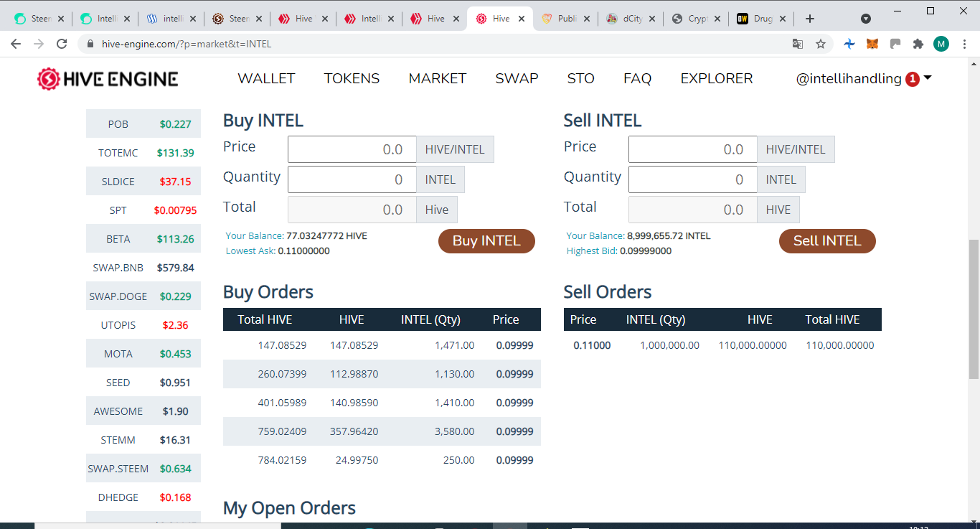Focus the Buy INTEL Price field
The image size is (980, 529).
point(352,149)
